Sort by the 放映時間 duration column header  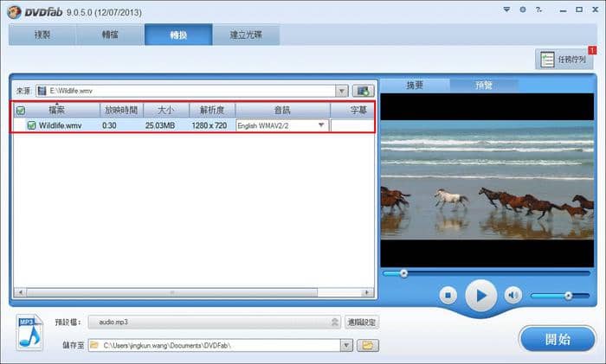(121, 111)
